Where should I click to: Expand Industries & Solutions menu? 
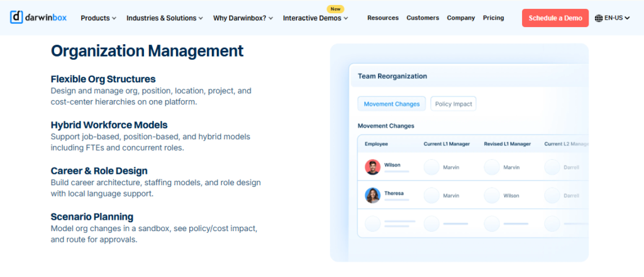[165, 18]
